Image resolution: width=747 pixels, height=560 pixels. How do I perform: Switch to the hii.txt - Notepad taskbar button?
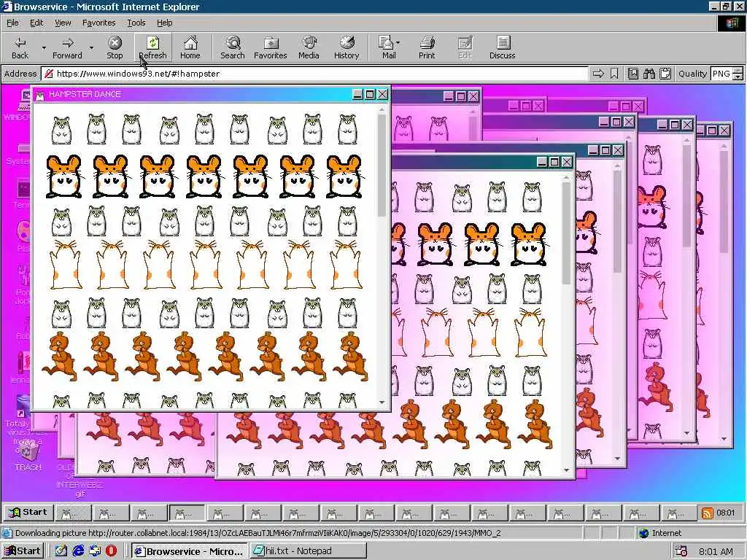(x=309, y=551)
